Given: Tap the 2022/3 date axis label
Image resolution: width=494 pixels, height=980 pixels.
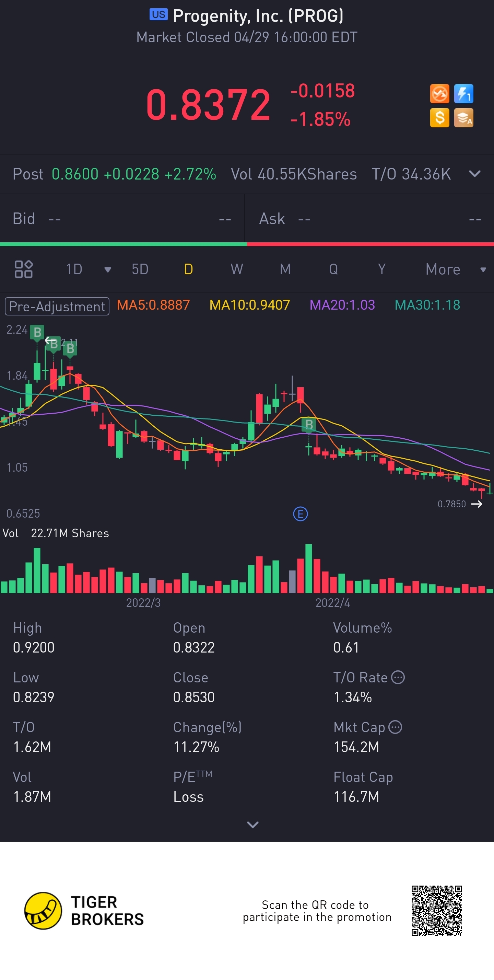Looking at the screenshot, I should click(143, 603).
